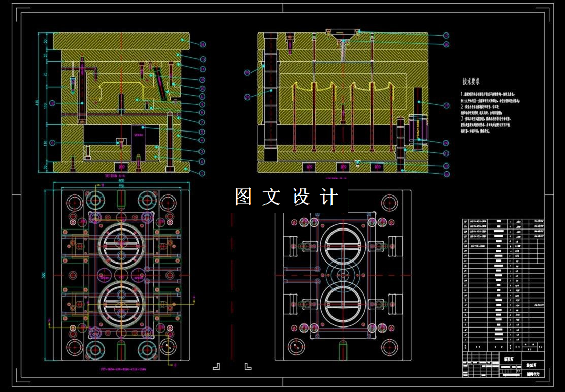
Task: Select part balloon 18 near sprue bushing
Action: coord(446,44)
